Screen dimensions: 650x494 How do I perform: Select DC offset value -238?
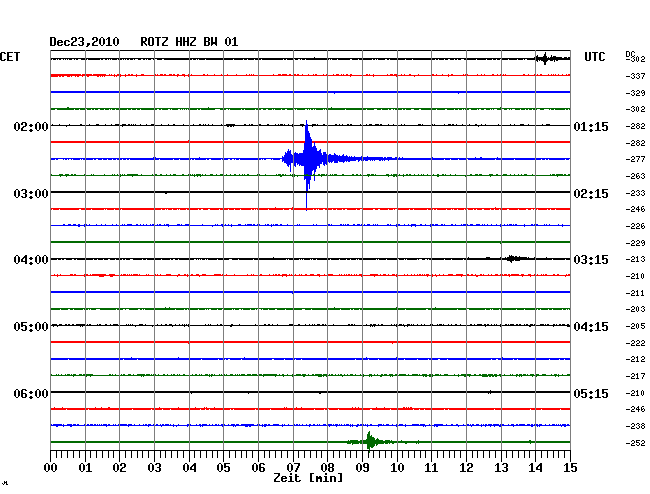tap(635, 426)
